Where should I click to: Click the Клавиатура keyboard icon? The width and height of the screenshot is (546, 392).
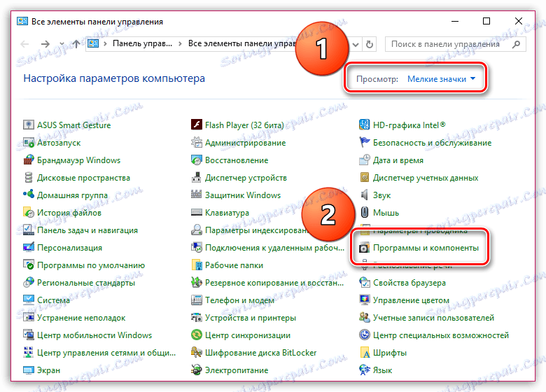coord(197,212)
